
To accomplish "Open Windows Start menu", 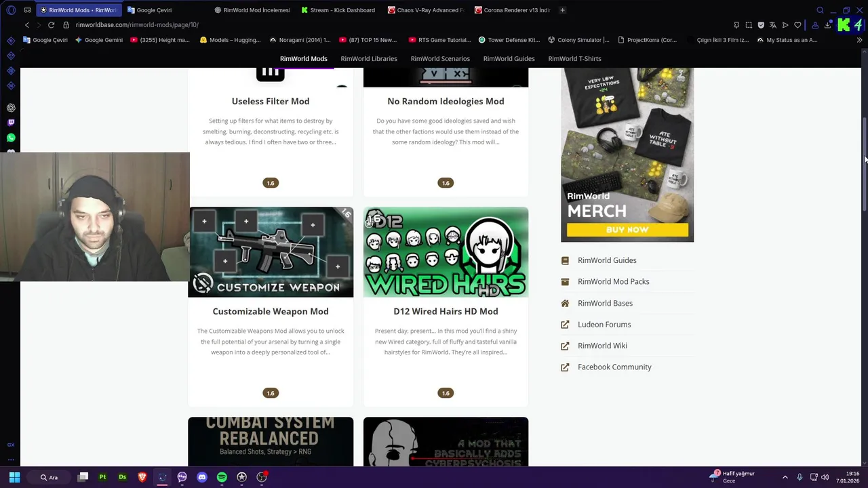I will (x=14, y=477).
